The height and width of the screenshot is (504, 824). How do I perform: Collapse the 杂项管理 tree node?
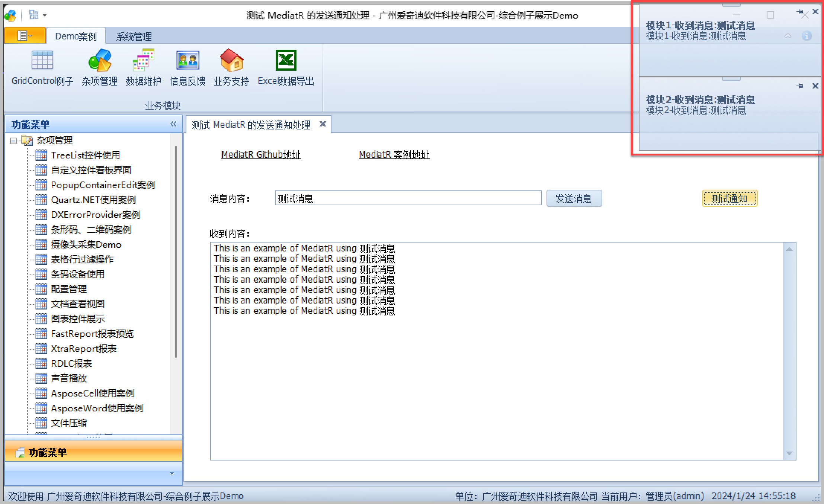[x=13, y=141]
